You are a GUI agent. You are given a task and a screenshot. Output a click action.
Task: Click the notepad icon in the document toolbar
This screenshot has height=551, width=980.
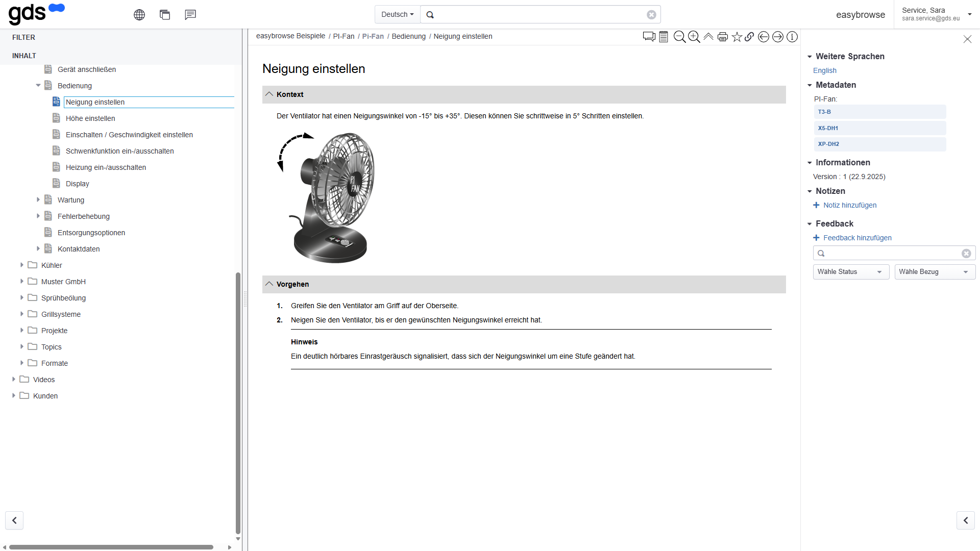pos(664,37)
